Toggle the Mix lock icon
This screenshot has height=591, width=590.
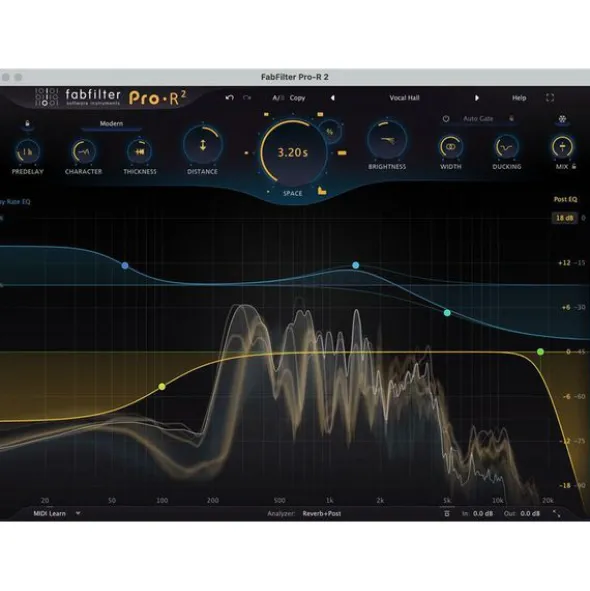[x=574, y=166]
